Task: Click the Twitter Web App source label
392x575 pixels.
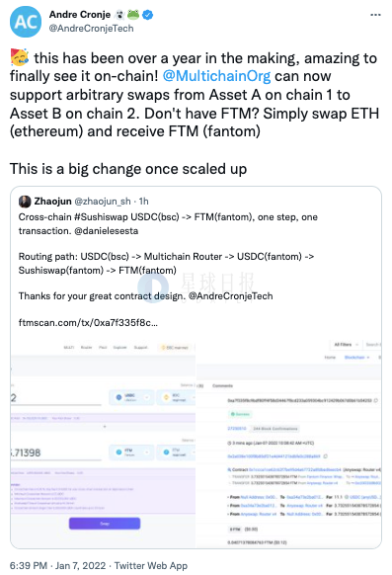Action: [x=151, y=565]
